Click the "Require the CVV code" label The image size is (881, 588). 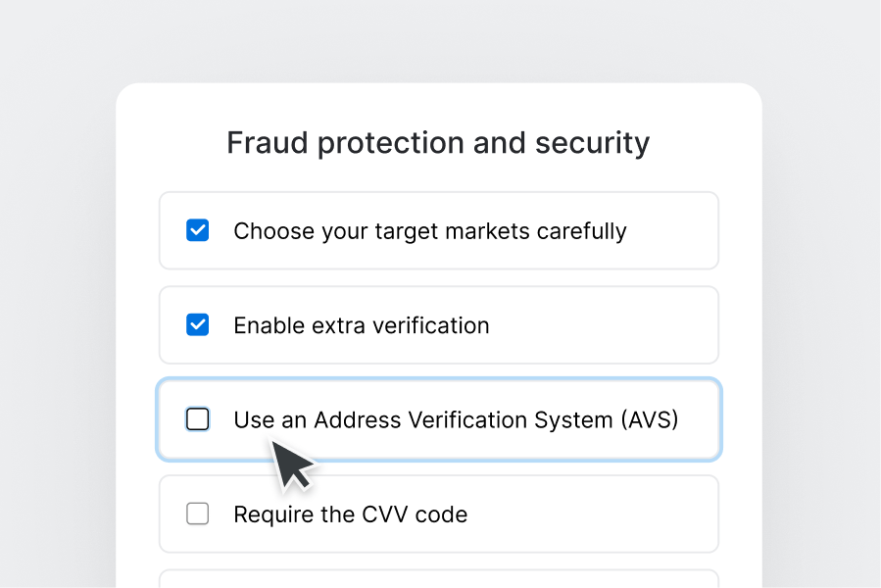(x=350, y=514)
